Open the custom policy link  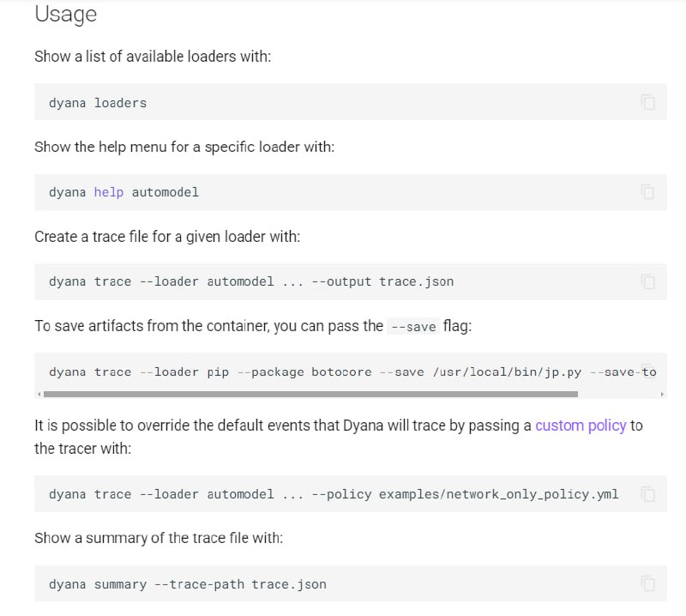(x=581, y=426)
